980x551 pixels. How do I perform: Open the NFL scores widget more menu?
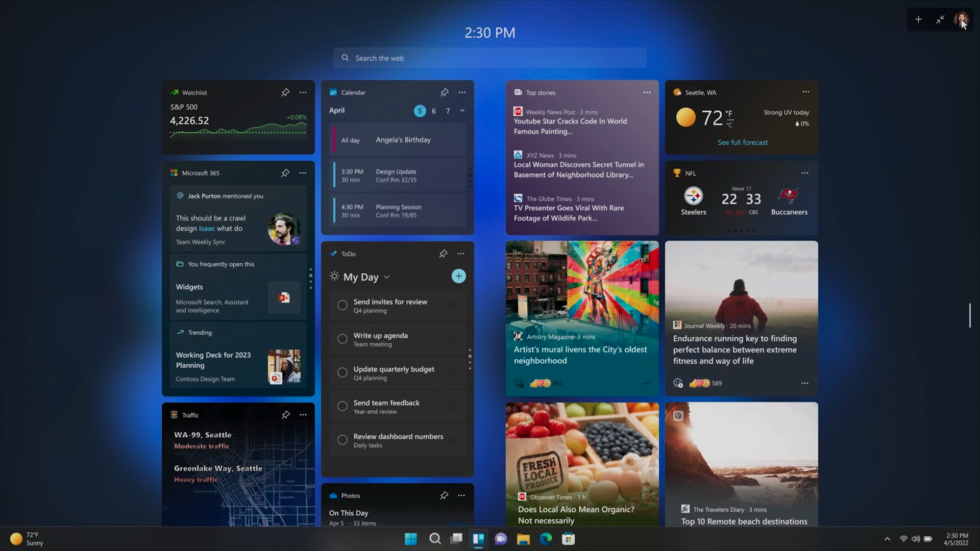(x=805, y=172)
